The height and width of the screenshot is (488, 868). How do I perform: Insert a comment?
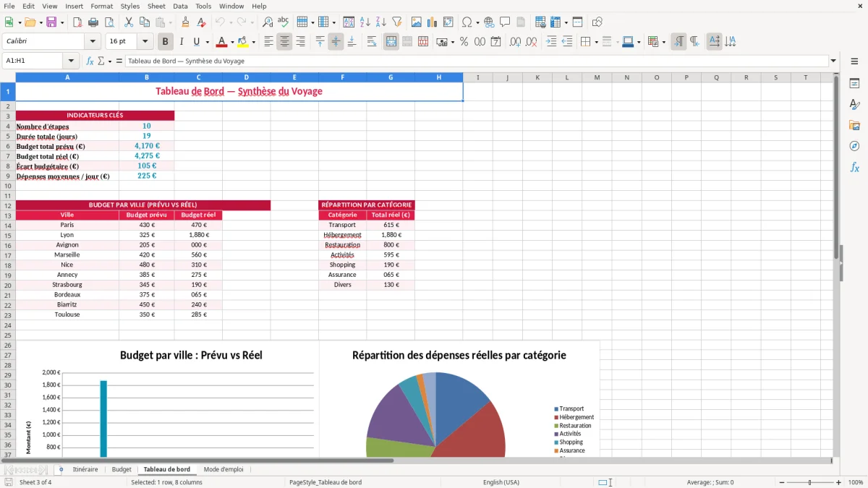tap(505, 22)
